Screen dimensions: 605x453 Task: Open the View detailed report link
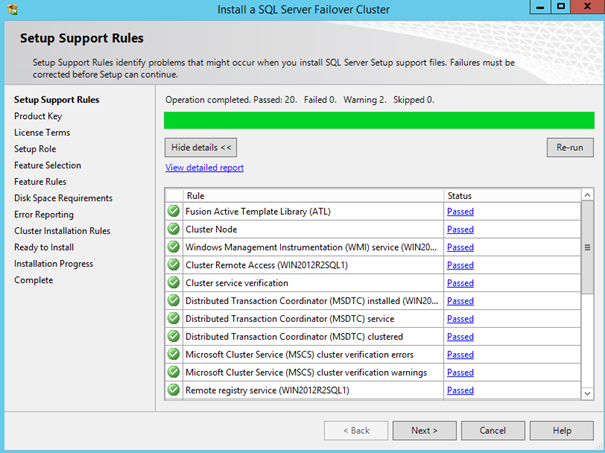coord(204,168)
